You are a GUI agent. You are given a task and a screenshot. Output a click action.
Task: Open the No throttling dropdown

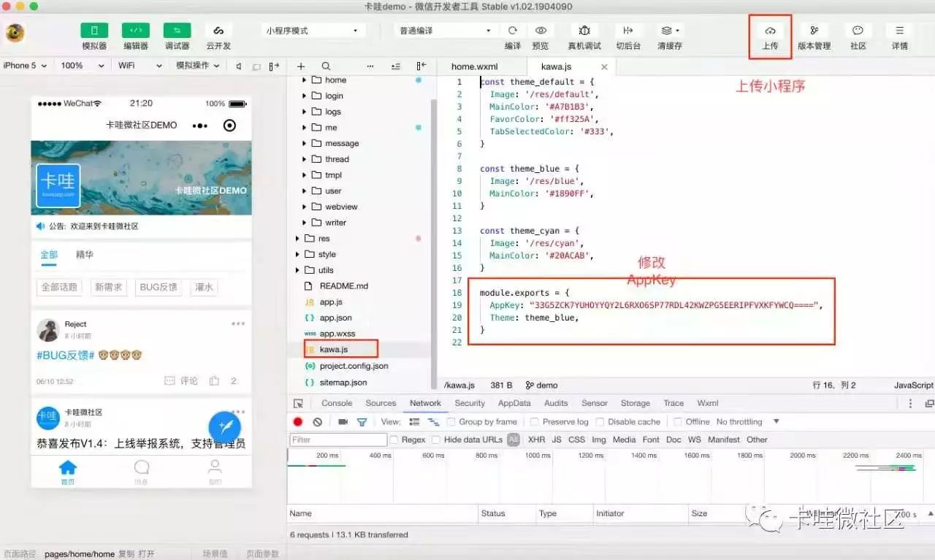coord(748,422)
